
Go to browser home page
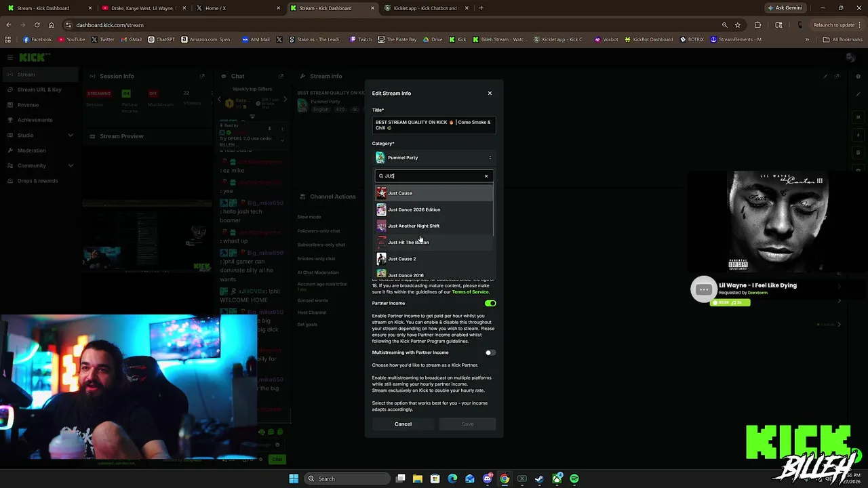51,25
